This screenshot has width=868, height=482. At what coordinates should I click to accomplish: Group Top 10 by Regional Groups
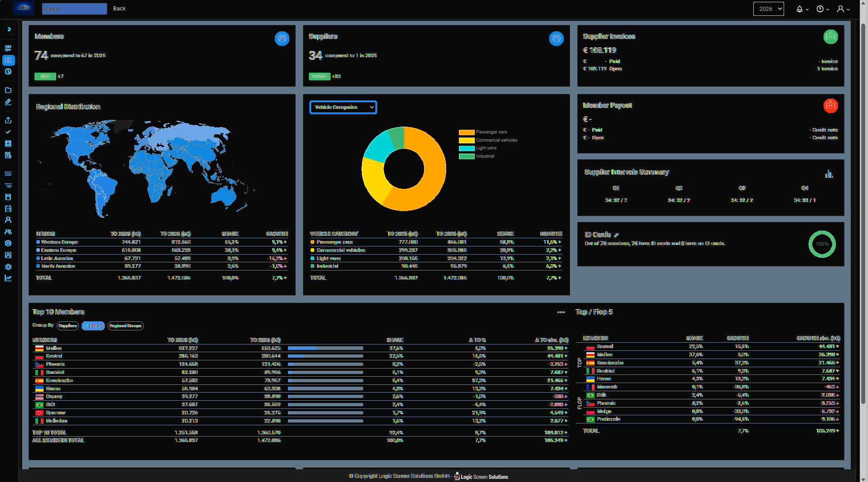[x=126, y=326]
